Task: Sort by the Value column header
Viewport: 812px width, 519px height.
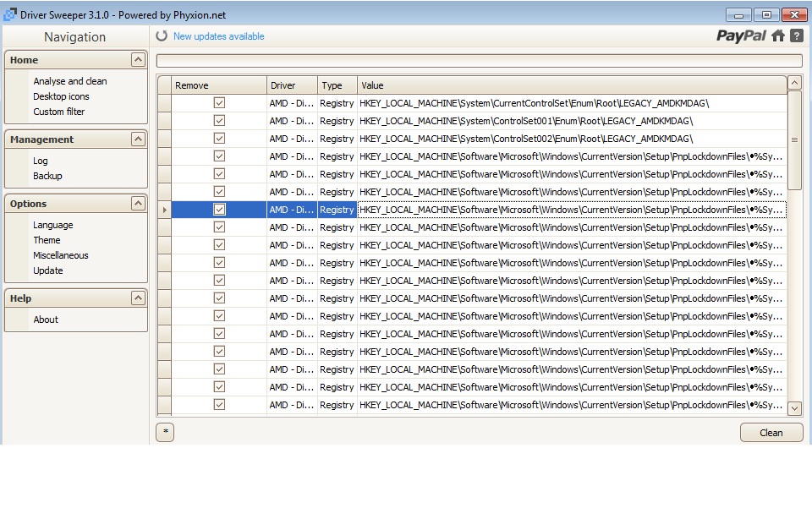Action: click(x=572, y=85)
